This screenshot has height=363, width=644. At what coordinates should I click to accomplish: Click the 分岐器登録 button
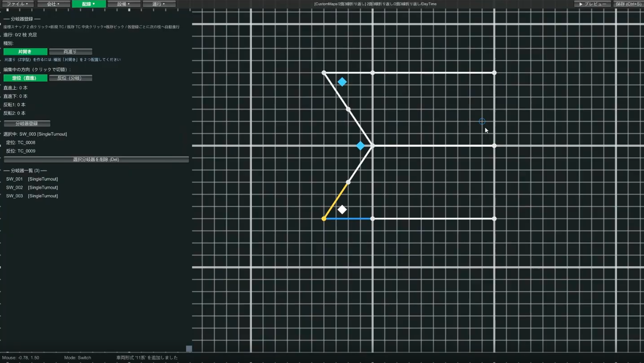pyautogui.click(x=27, y=123)
